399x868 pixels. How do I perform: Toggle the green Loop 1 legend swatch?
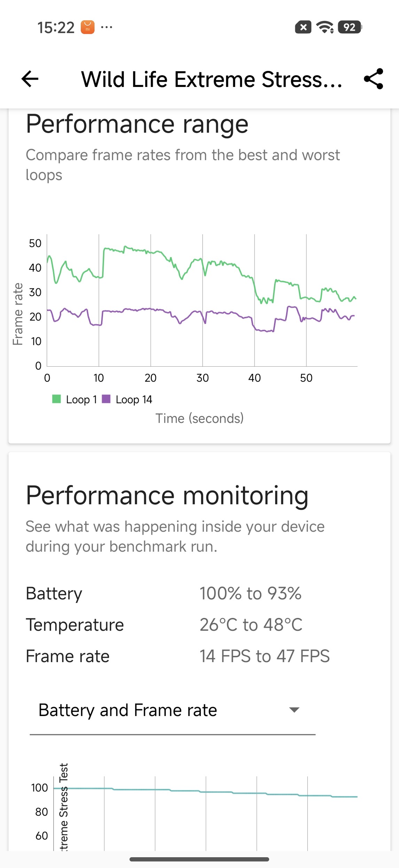(56, 399)
